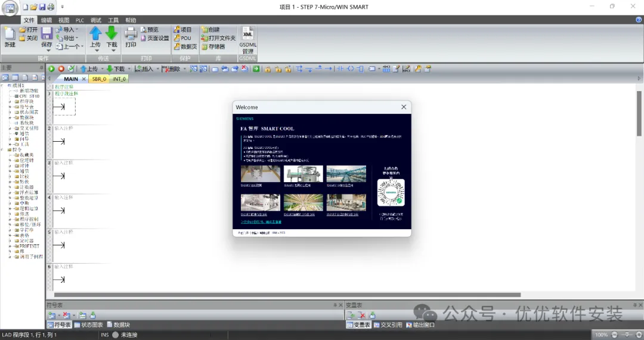
Task: Open 页面设置 page setup
Action: click(x=155, y=38)
